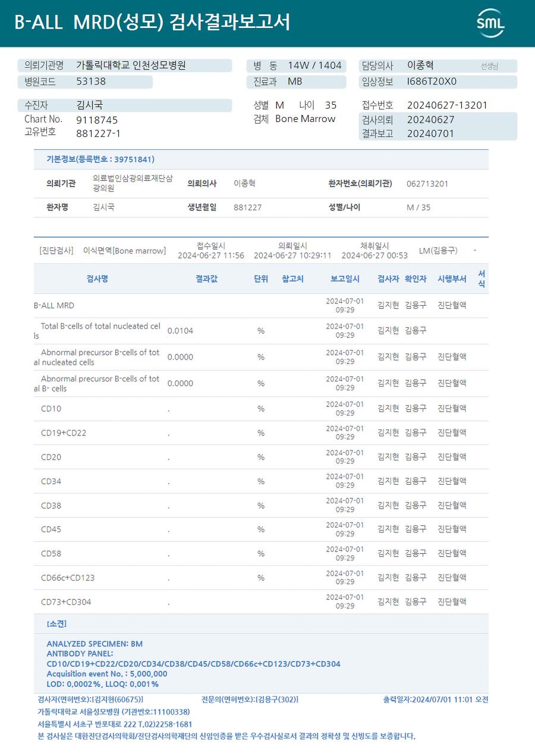Click the CD58 test row

pyautogui.click(x=261, y=554)
